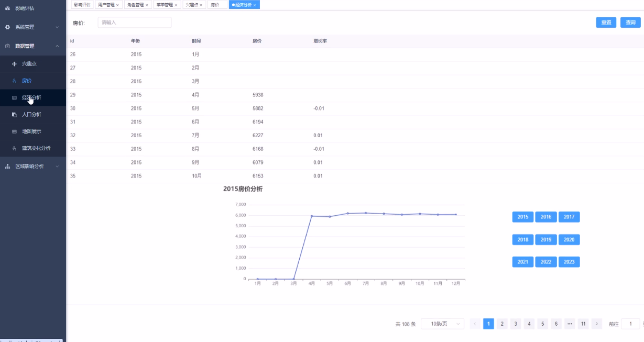Collapse the 数据管理 submenu arrow
The image size is (644, 342).
57,46
